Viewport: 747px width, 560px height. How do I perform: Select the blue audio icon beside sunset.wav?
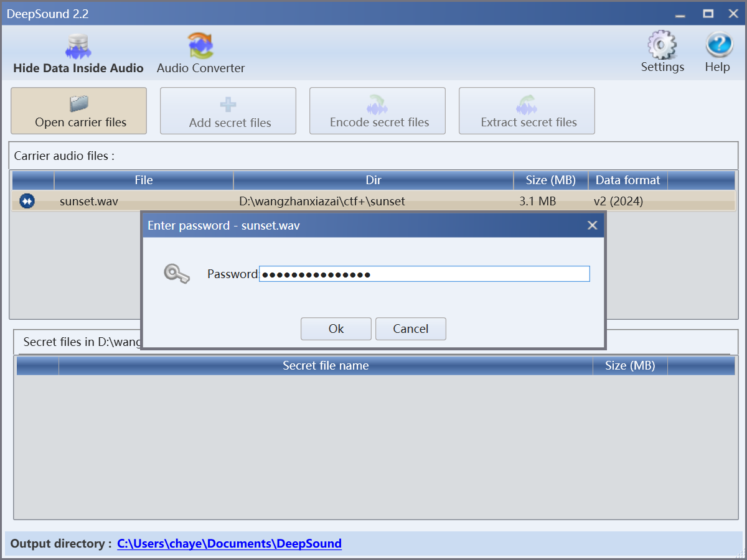[27, 201]
